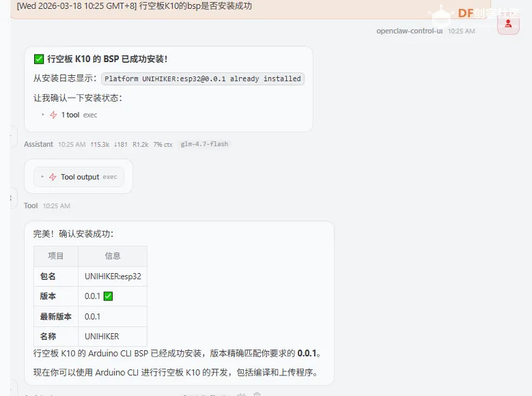The image size is (532, 396).
Task: Click the "7% ctx" context usage stat
Action: [163, 145]
